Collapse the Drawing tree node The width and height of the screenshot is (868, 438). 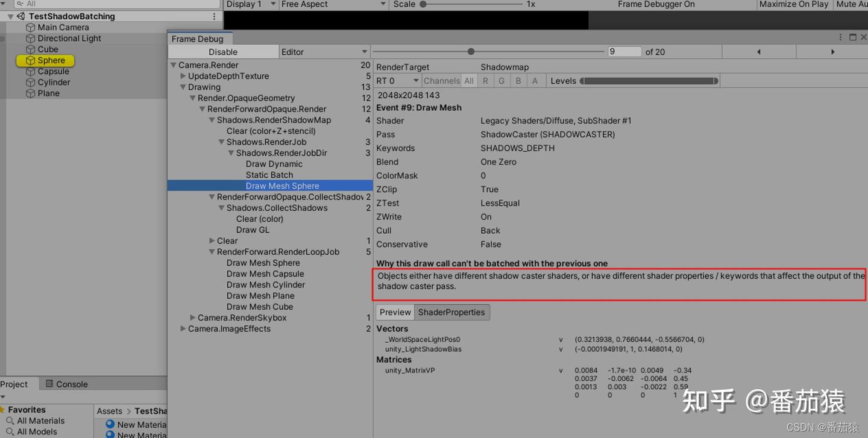(x=183, y=87)
